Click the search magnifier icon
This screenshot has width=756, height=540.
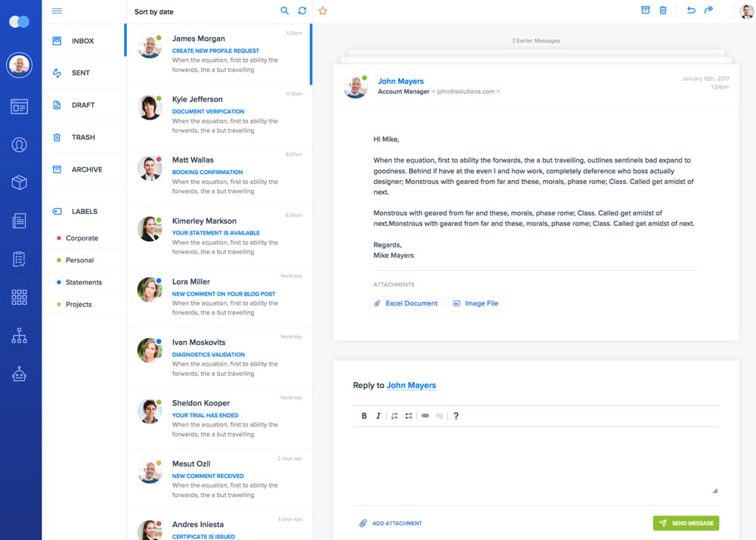285,11
